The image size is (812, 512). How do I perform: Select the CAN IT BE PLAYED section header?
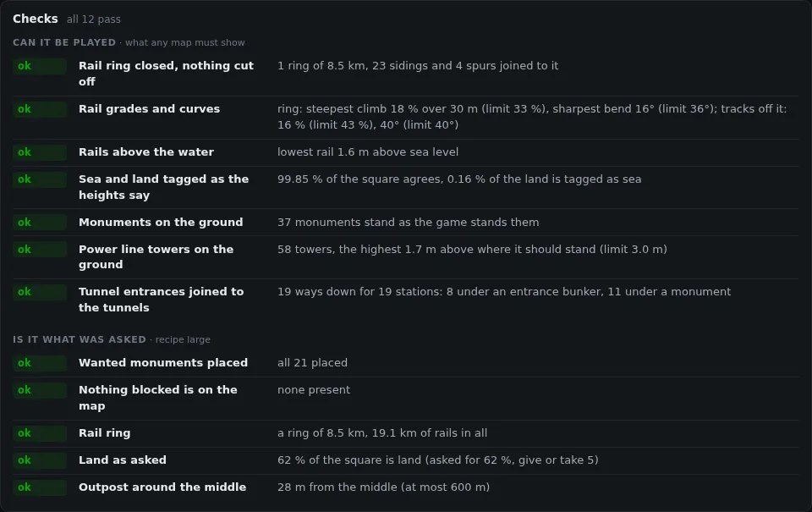tap(64, 42)
